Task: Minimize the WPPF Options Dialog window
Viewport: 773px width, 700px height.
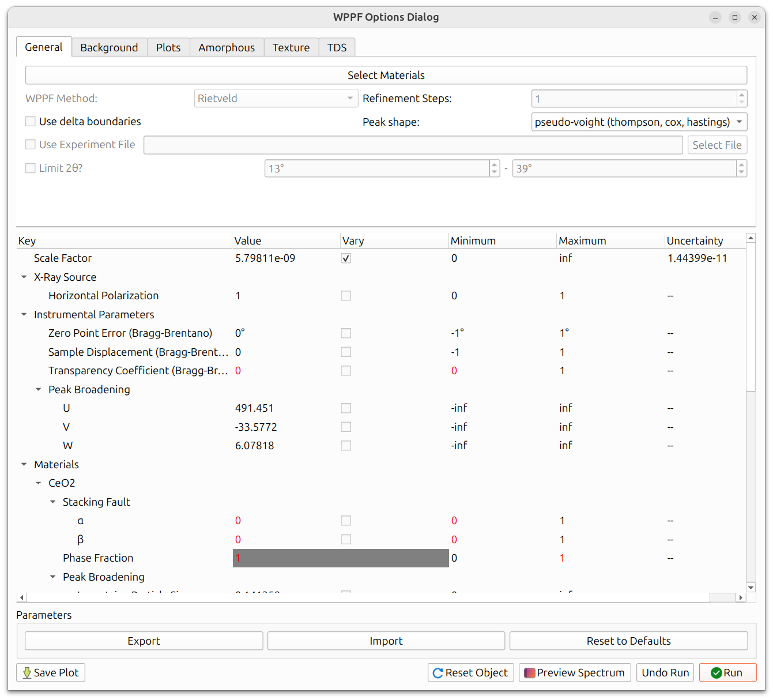Action: point(715,17)
